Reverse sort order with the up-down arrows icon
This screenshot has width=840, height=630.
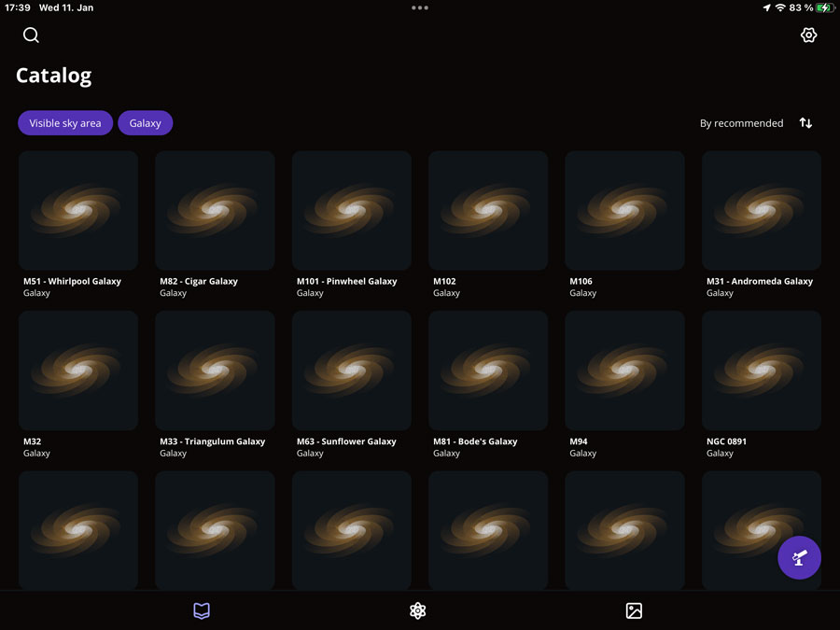point(805,123)
